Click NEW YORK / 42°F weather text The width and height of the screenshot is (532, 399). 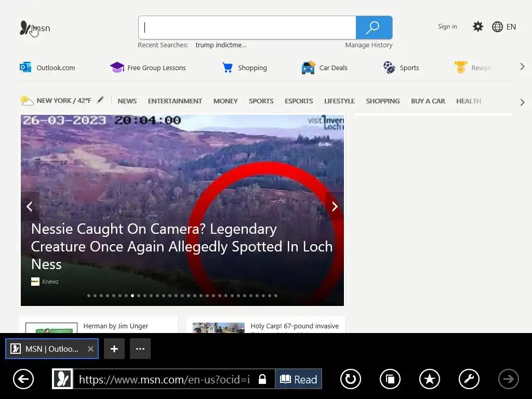pos(64,100)
